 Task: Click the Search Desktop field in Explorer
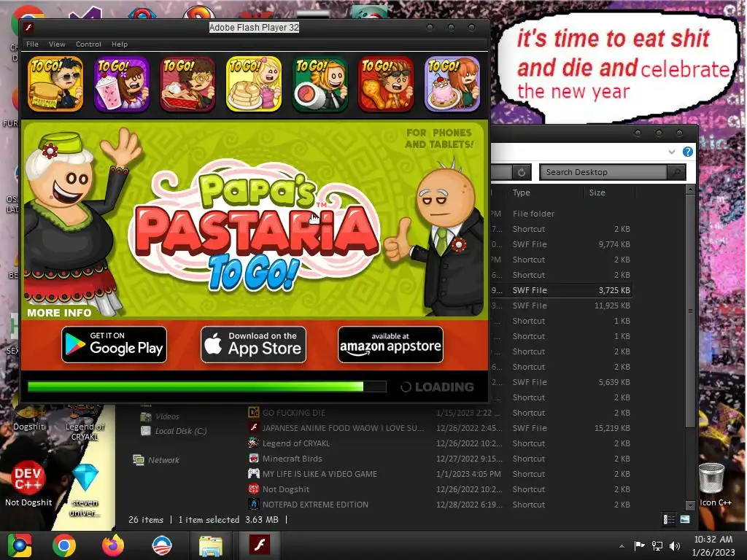603,172
